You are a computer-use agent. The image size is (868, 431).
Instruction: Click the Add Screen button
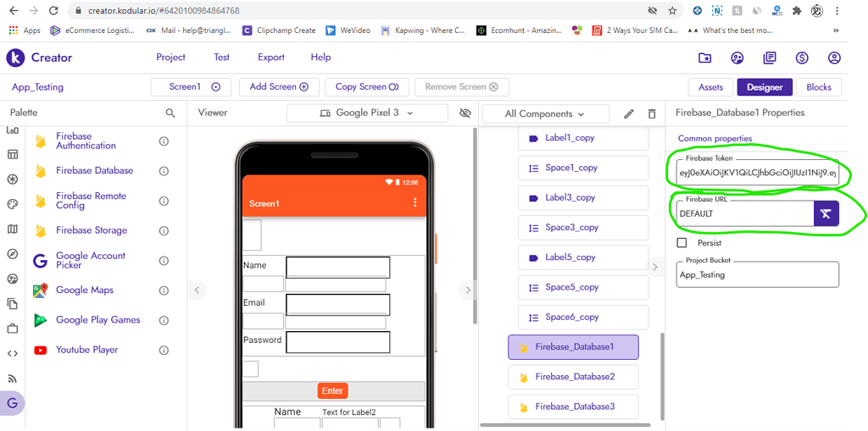click(x=279, y=87)
